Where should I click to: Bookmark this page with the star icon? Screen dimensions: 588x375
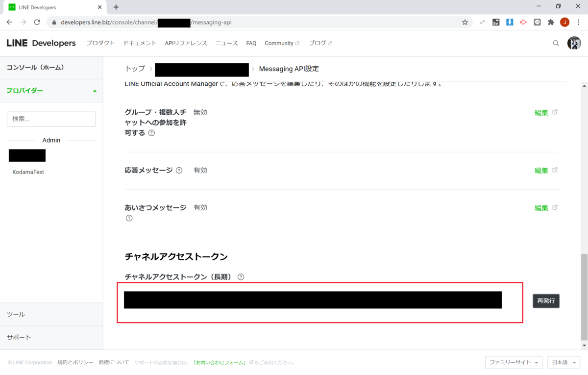(465, 22)
